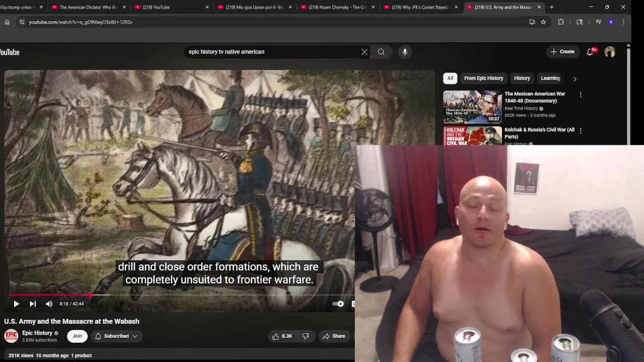The width and height of the screenshot is (644, 362).
Task: Close the U.S. Army and the Massacre tab
Action: [x=539, y=7]
